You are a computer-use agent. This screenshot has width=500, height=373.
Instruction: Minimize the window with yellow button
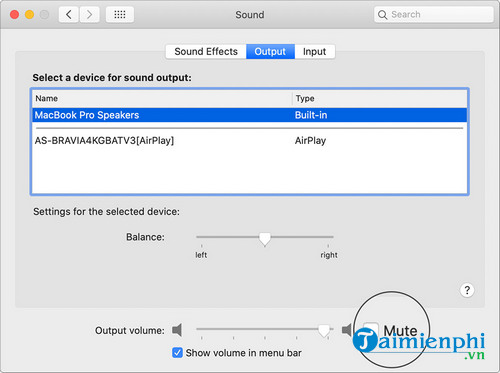pos(29,15)
